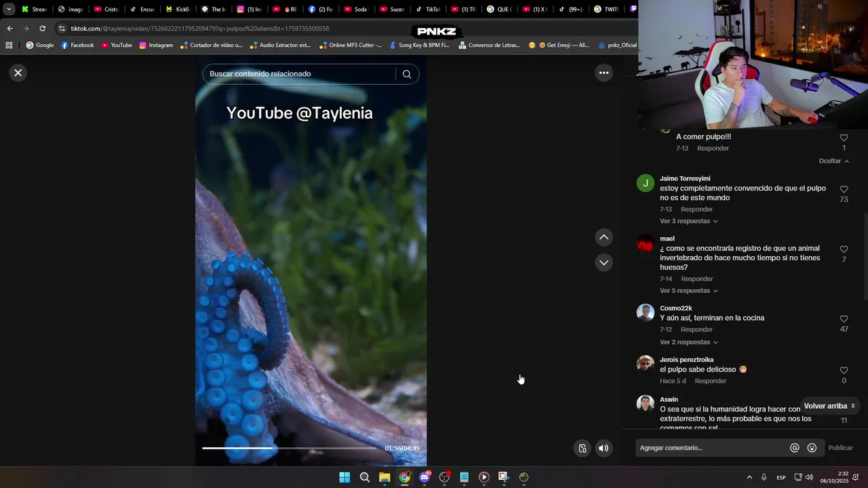This screenshot has width=868, height=488.
Task: Mute the video with the speaker icon
Action: (604, 448)
